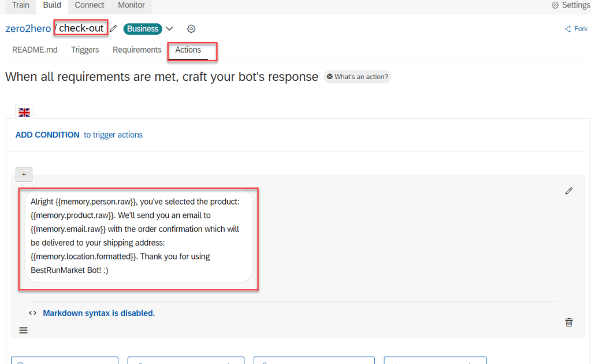Open the Monitor tab
Viewport: 591px width, 364px height.
point(131,5)
